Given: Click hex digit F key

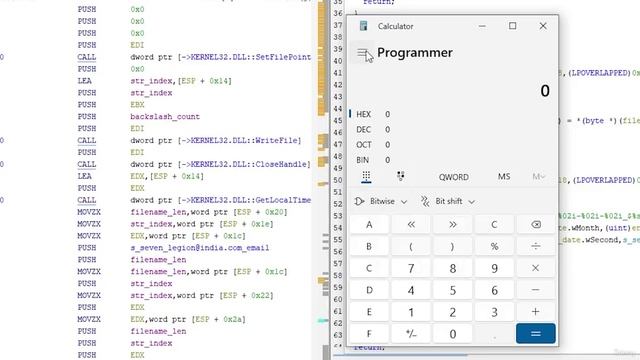Looking at the screenshot, I should click(369, 334).
